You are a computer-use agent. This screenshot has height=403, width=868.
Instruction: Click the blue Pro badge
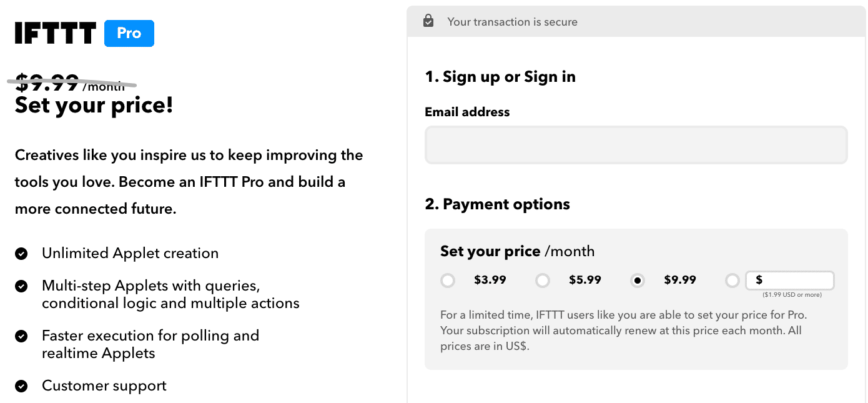point(129,33)
